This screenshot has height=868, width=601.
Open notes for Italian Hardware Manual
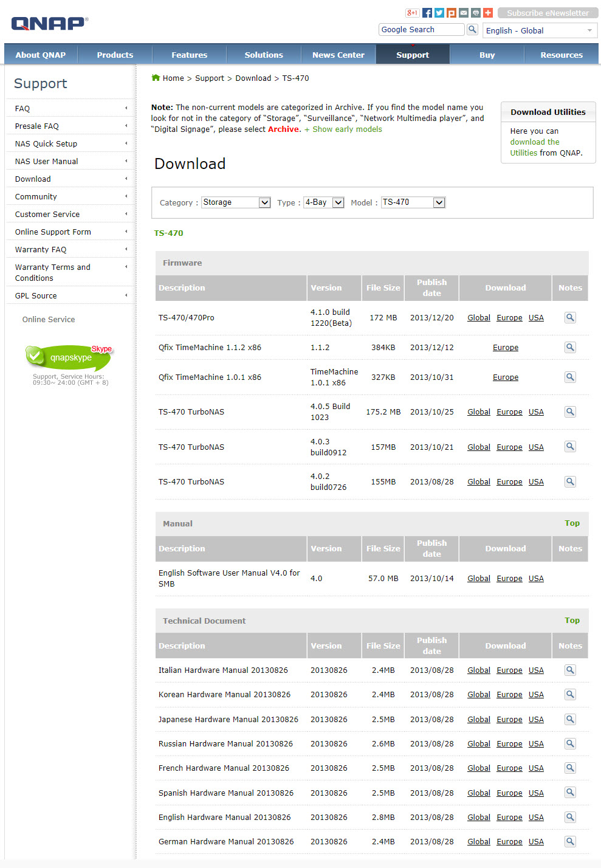pyautogui.click(x=570, y=670)
